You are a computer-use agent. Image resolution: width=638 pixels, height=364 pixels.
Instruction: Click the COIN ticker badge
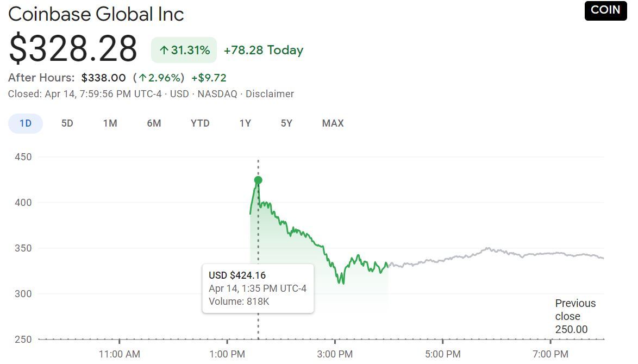(x=605, y=10)
